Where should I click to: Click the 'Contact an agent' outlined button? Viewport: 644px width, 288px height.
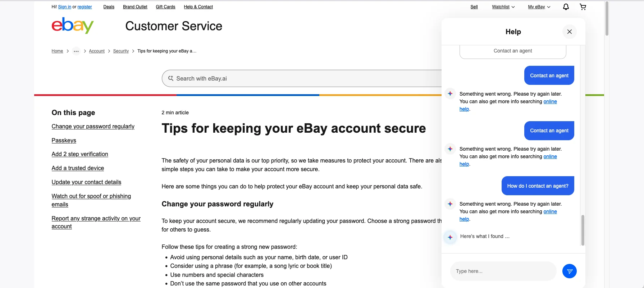[513, 51]
